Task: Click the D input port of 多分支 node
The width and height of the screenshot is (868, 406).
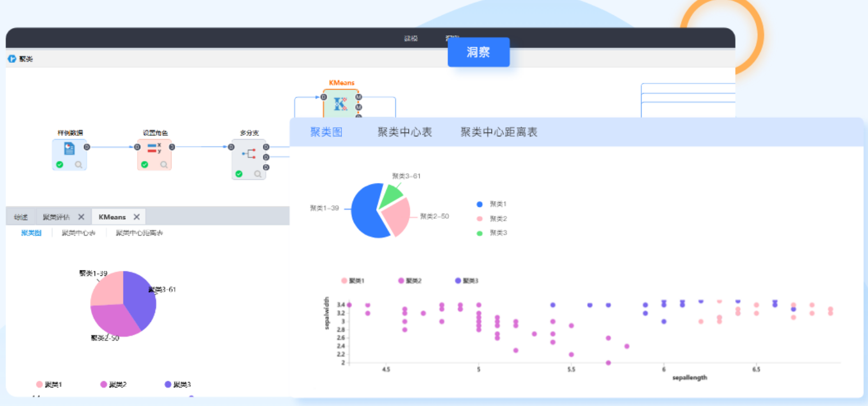Action: (x=231, y=147)
